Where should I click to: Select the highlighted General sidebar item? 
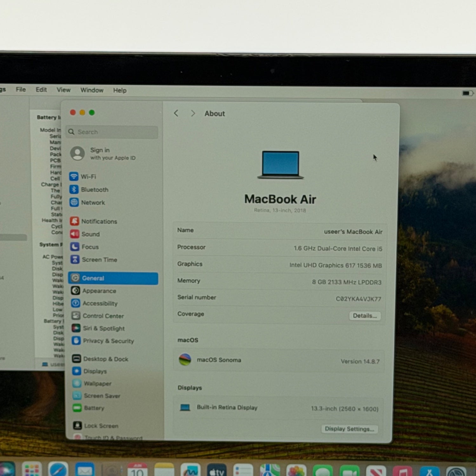pos(113,278)
